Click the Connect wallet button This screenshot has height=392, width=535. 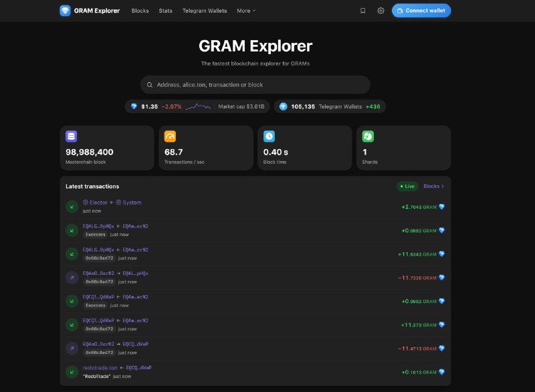pos(421,11)
